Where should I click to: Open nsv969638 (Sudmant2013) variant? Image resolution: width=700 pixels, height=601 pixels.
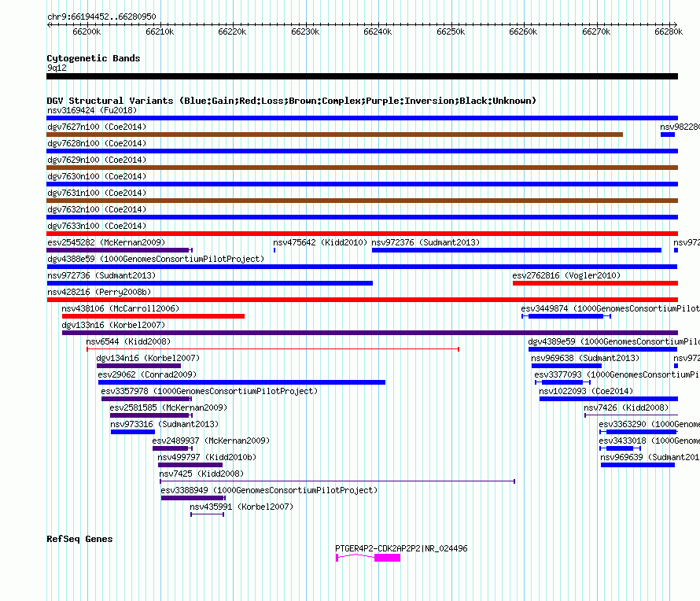pos(585,358)
